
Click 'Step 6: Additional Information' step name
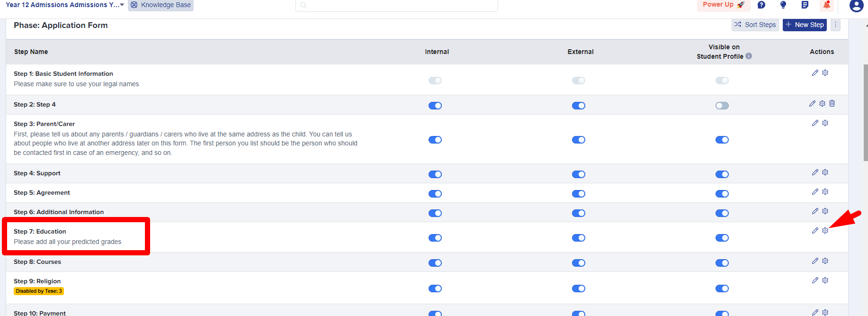pyautogui.click(x=59, y=212)
